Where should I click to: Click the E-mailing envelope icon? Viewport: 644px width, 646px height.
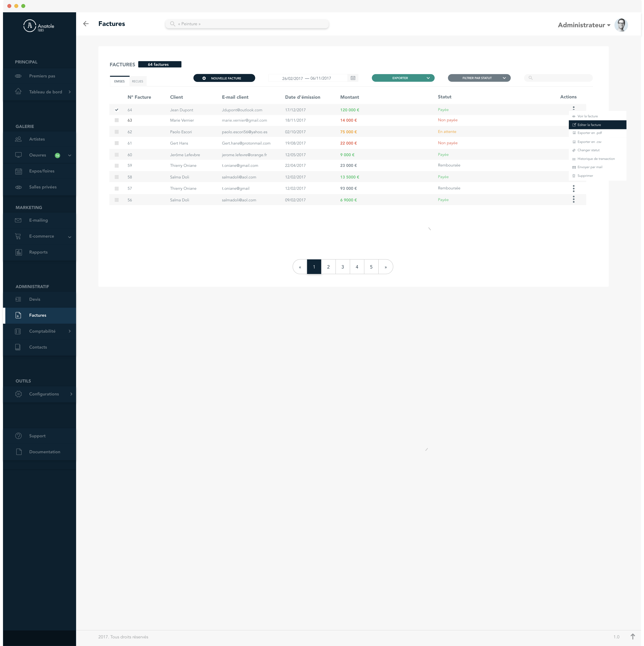(x=18, y=220)
